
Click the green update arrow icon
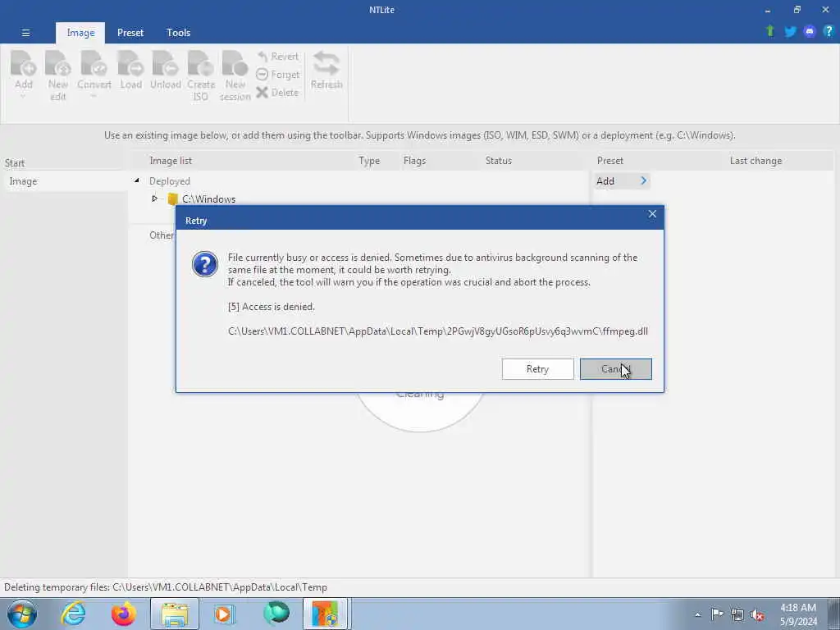[x=769, y=31]
